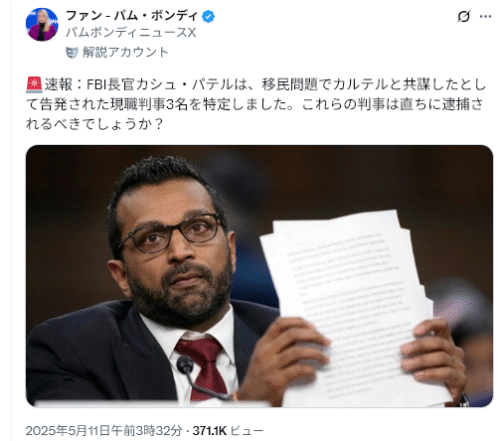Open the author's round profile avatar
This screenshot has height=441, width=500.
pos(42,25)
